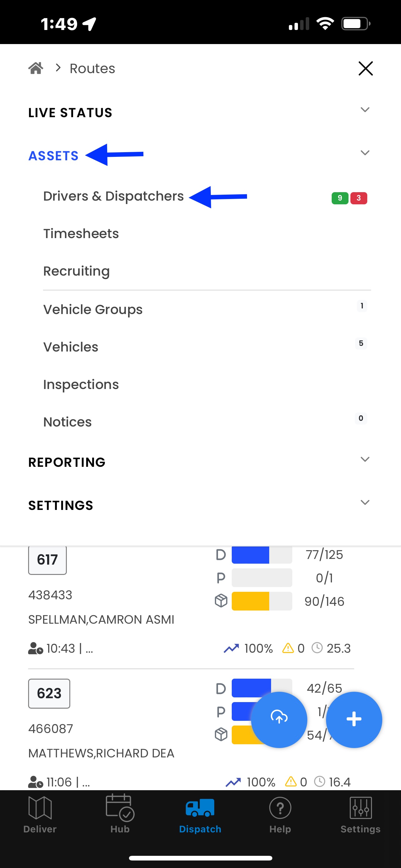The height and width of the screenshot is (868, 401).
Task: Close the navigation menu with X
Action: click(365, 68)
